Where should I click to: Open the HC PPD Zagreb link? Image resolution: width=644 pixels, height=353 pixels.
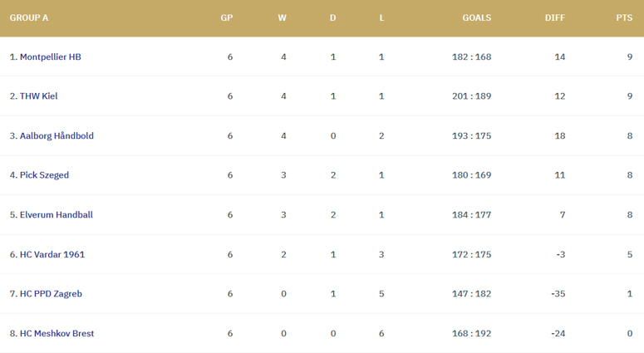point(51,294)
